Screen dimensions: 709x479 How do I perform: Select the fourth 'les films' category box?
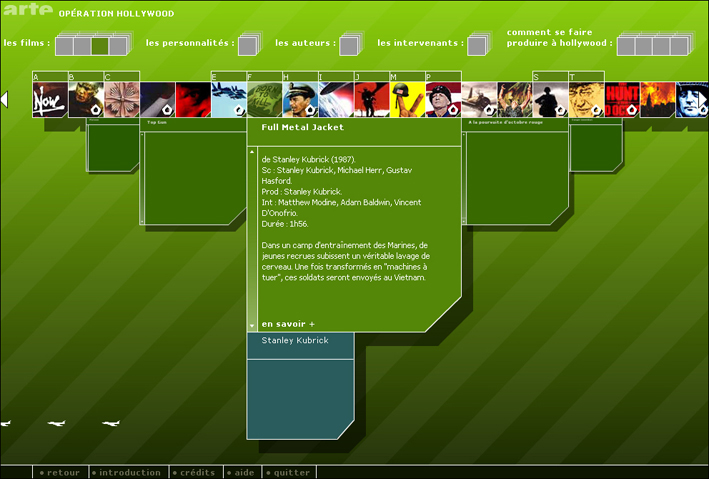click(x=118, y=46)
